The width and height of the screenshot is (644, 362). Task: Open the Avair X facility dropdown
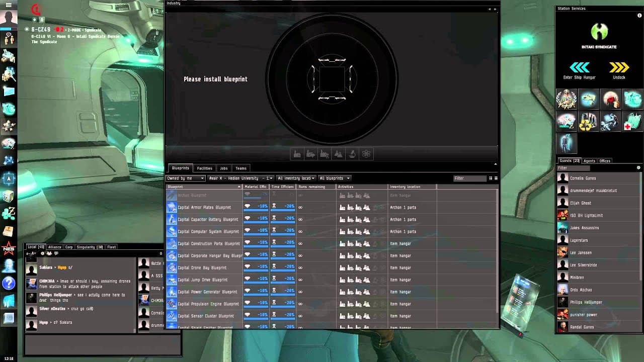[x=241, y=178]
